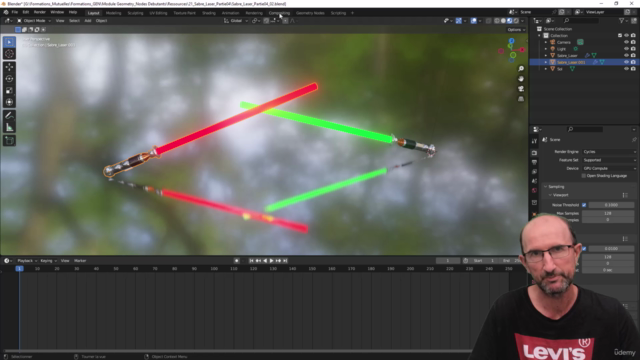
Task: Open the Render Engine dropdown (Cycles)
Action: 609,152
